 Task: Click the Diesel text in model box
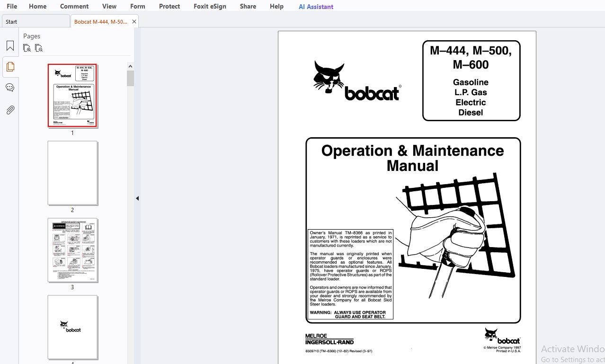point(471,113)
